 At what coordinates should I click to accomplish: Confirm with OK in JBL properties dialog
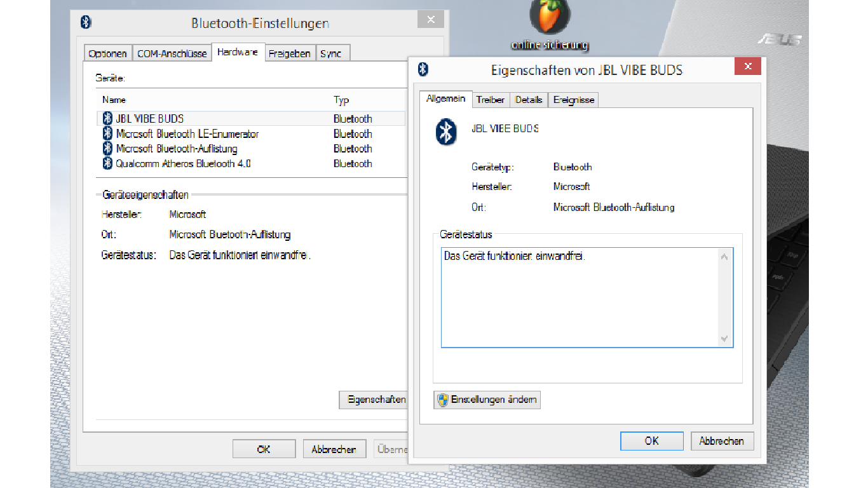pos(652,440)
